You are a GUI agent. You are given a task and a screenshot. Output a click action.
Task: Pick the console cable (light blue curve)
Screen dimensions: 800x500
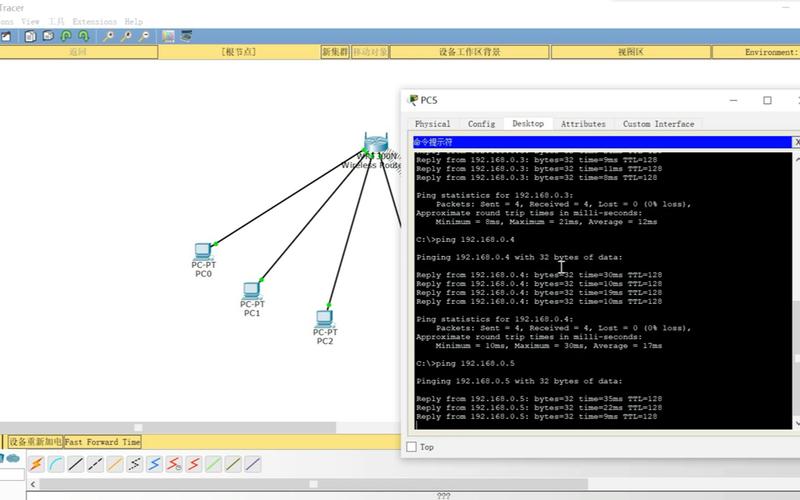pos(56,464)
